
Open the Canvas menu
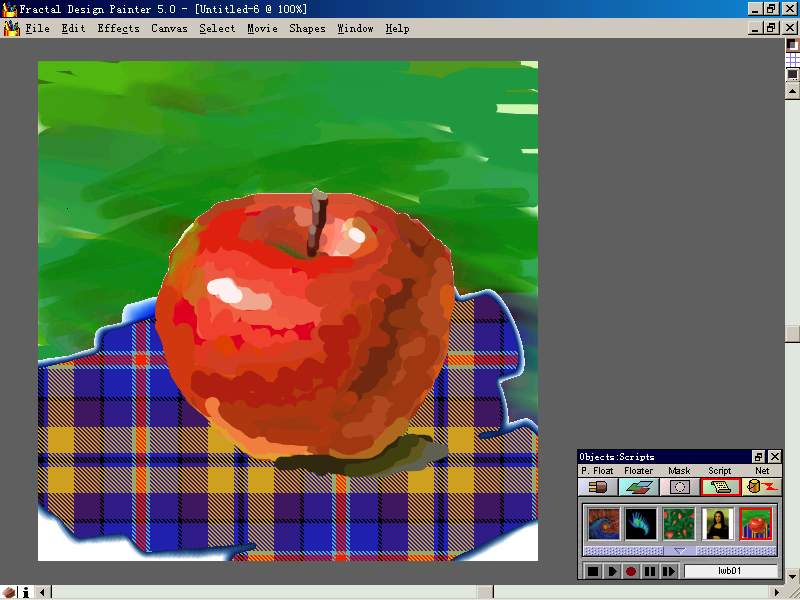pos(169,29)
